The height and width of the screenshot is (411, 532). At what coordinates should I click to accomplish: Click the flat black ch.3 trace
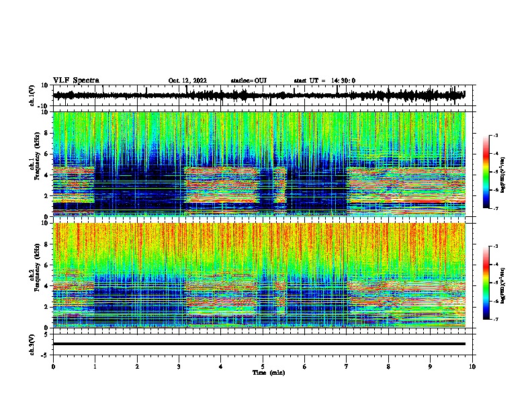(259, 344)
